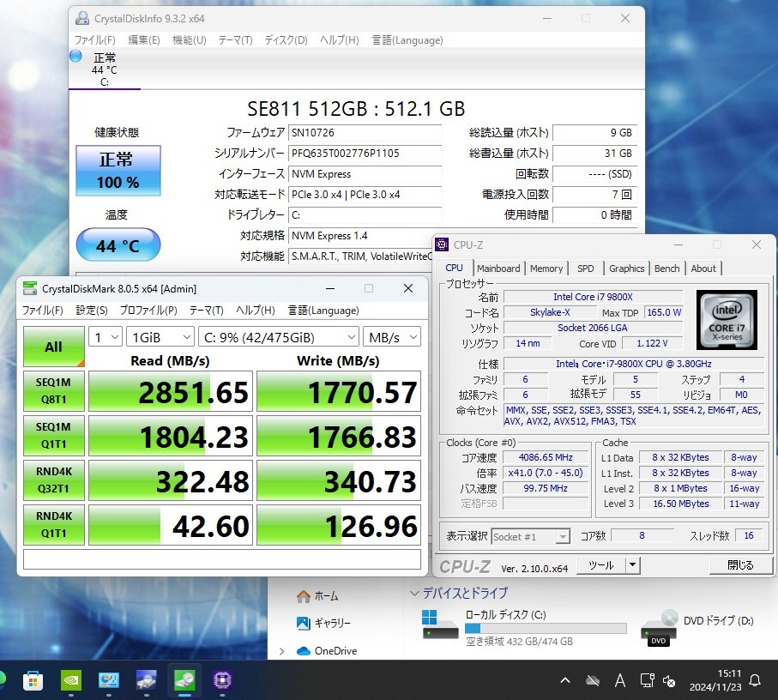778x700 pixels.
Task: Open CrystalDiskMark ヘルプ(H) menu
Action: click(x=256, y=311)
